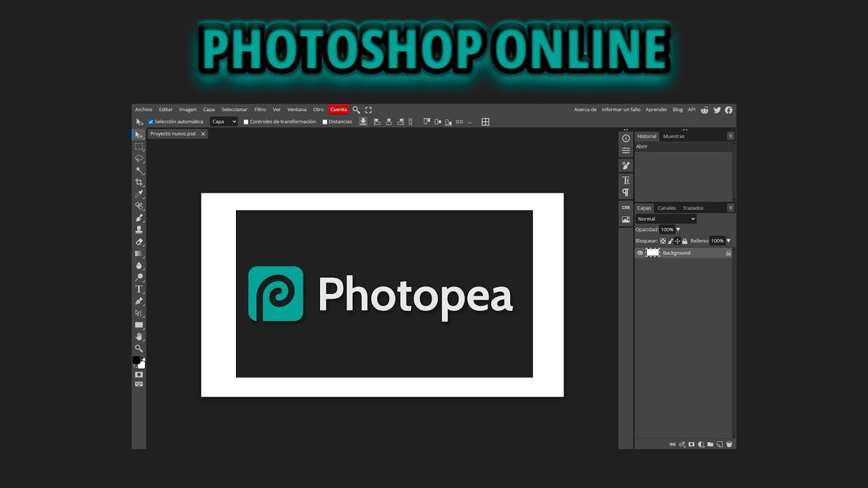Open the Properties sliders side panel
Viewport: 868px width, 488px height.
[626, 150]
